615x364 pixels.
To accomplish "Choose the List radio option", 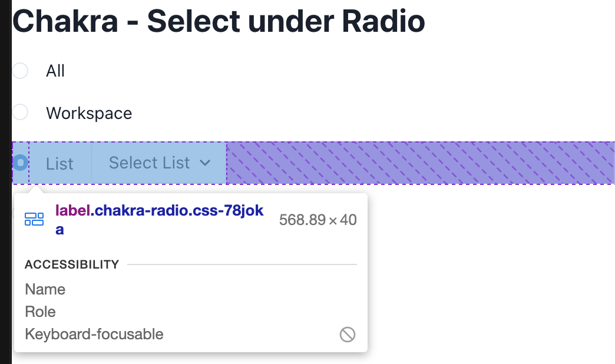I will click(20, 163).
